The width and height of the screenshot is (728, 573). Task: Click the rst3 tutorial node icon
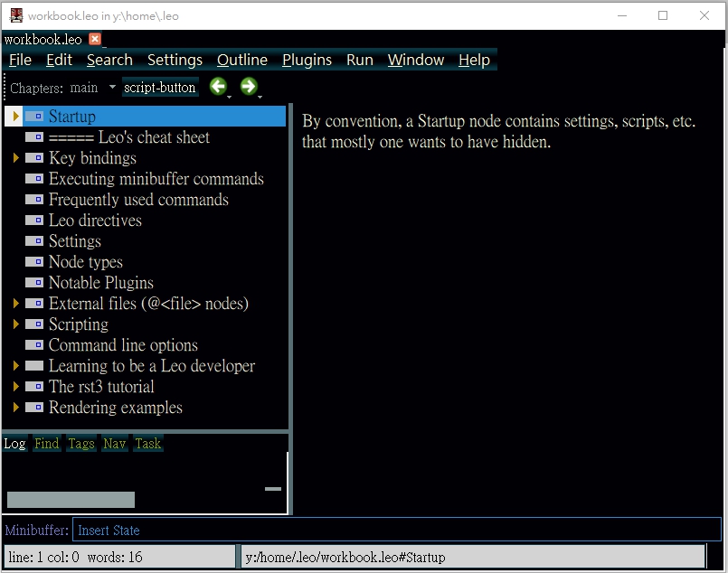coord(33,387)
